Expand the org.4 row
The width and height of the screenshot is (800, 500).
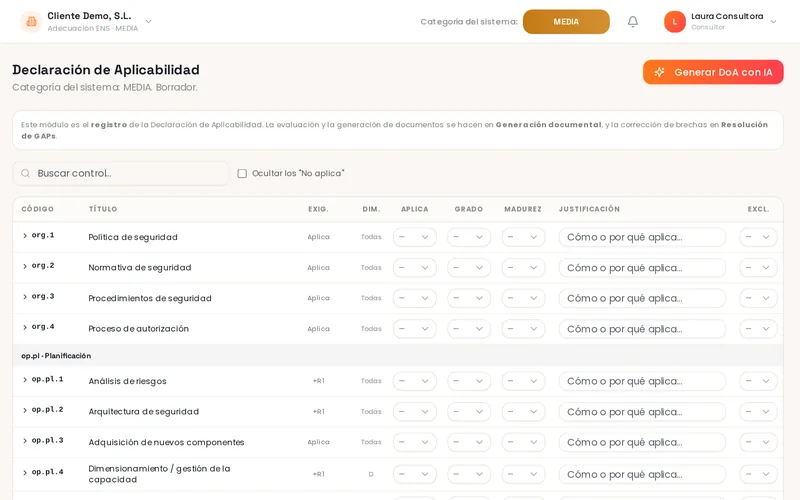24,327
